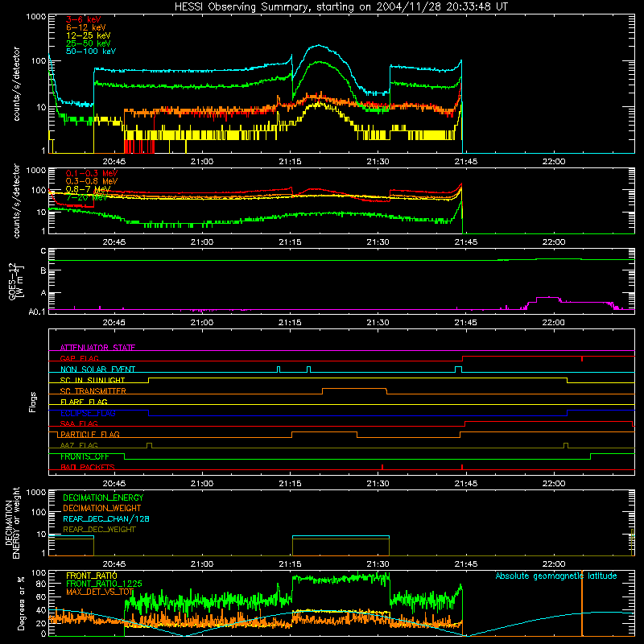
Task: Click the REAR_DEC_WEIGHT legend label
Action: 99,530
